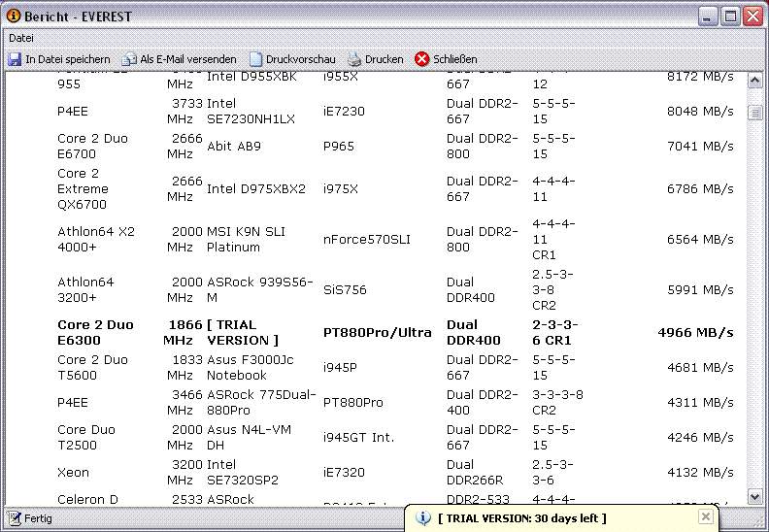Select the Core 2 Duo E6300 cell

[x=95, y=332]
